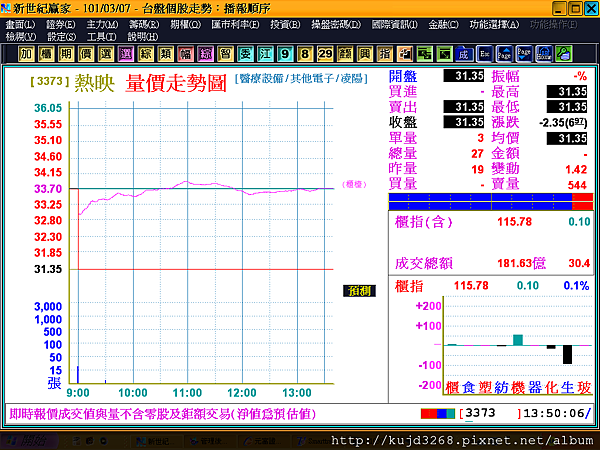Click the 類 toolbar icon
Screen dimensions: 600x450
165,54
